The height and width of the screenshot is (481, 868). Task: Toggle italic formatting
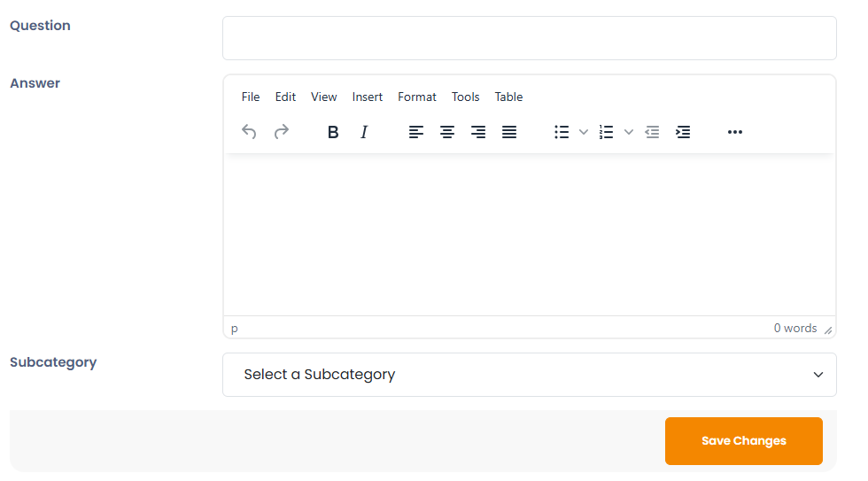tap(364, 132)
